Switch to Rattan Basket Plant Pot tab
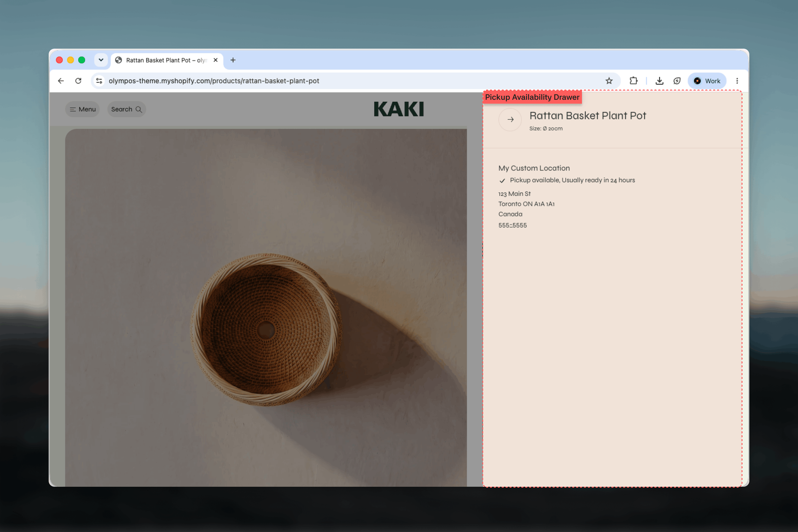 [x=166, y=60]
